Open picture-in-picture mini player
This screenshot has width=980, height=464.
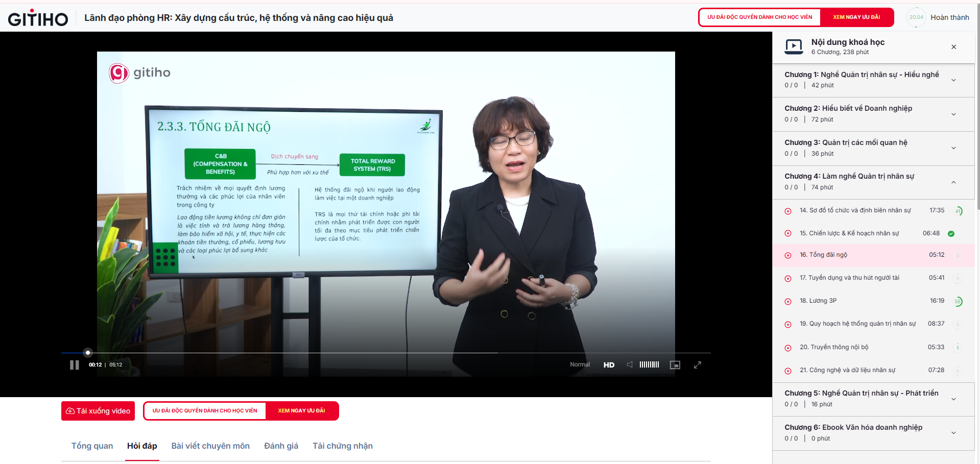[x=675, y=364]
